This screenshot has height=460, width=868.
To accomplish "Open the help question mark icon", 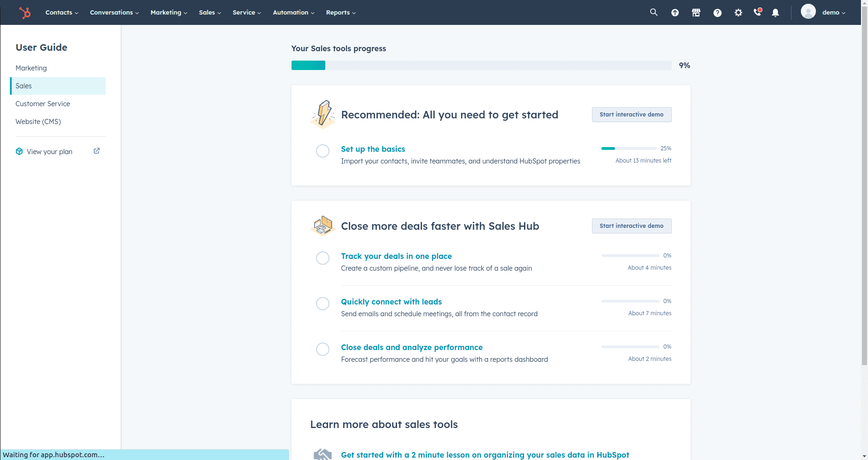I will 717,13.
